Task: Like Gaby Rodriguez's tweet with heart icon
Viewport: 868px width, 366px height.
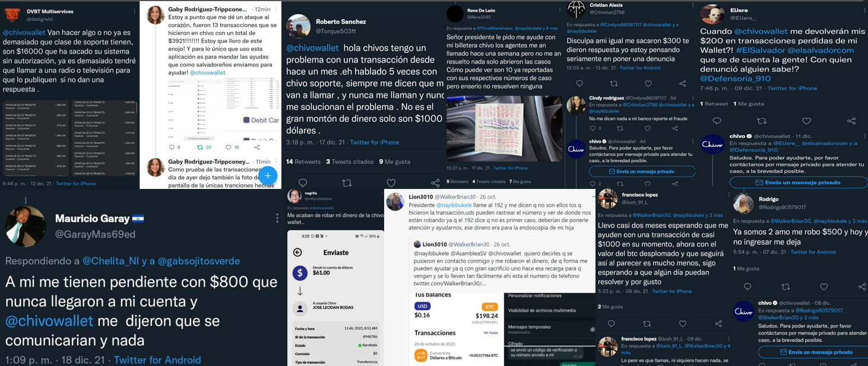Action: (x=229, y=147)
